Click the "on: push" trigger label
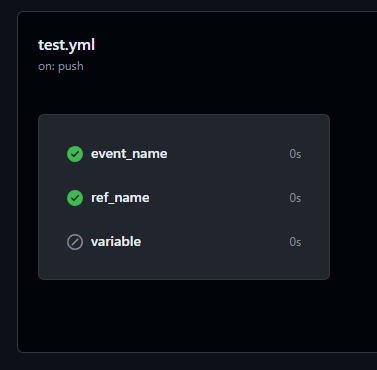Screen dimensions: 377x370 (61, 66)
